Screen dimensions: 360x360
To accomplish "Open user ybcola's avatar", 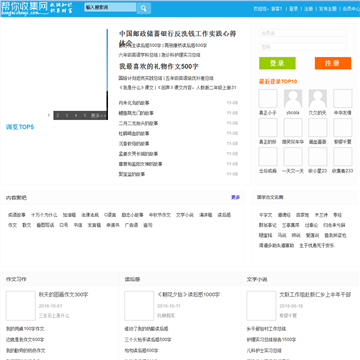I will (293, 98).
